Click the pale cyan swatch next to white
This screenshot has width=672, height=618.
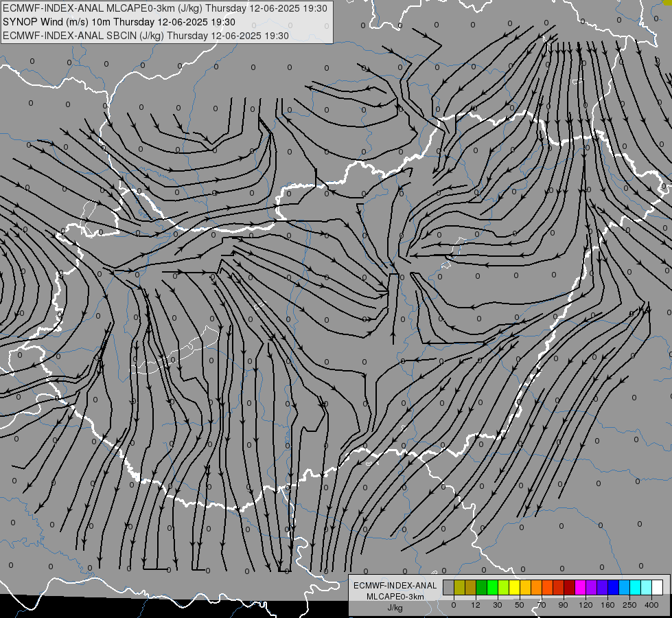tap(647, 587)
